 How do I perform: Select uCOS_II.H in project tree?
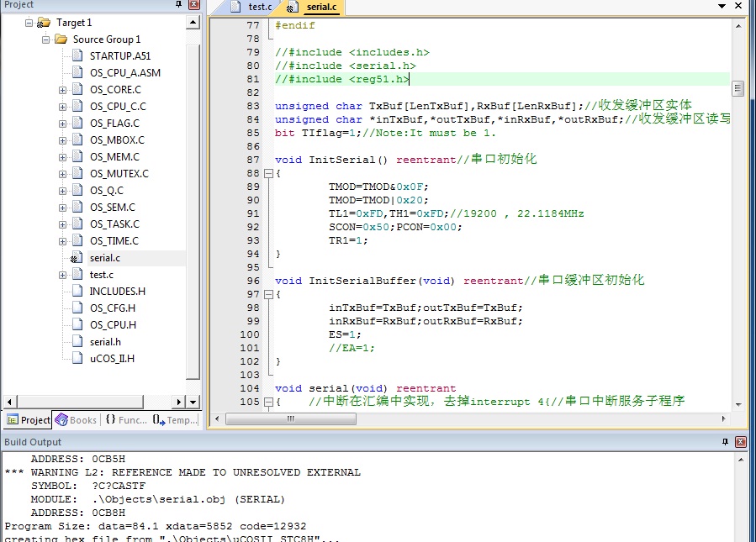click(112, 359)
